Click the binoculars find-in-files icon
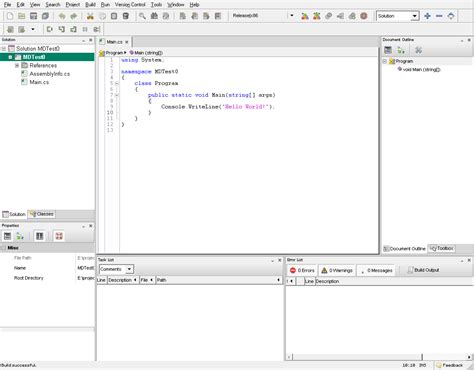 tap(154, 16)
